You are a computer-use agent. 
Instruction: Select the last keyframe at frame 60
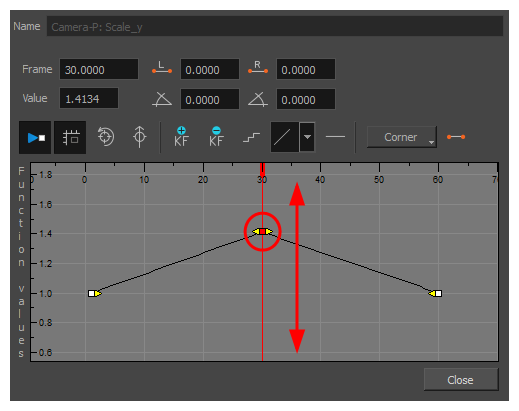point(438,293)
